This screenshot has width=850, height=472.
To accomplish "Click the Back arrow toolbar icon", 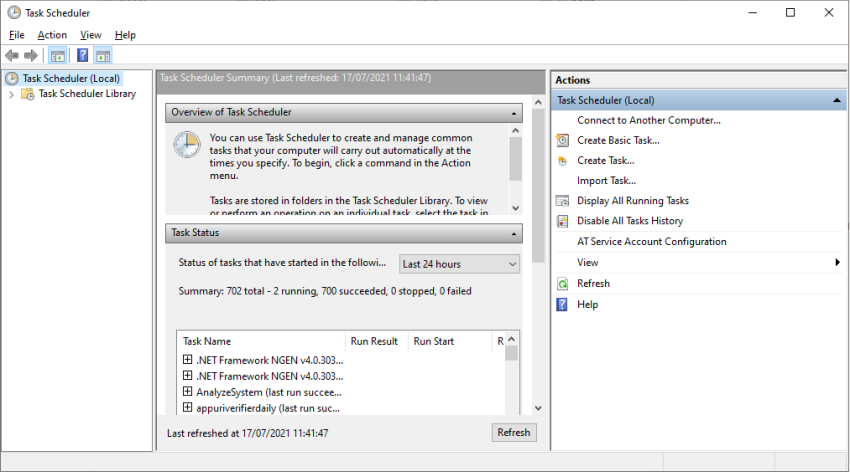I will click(12, 55).
